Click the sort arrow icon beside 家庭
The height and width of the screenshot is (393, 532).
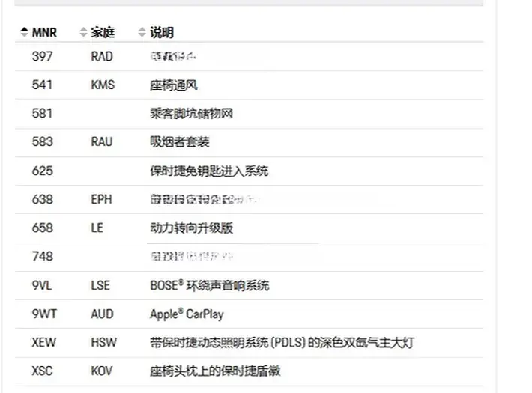click(x=83, y=33)
